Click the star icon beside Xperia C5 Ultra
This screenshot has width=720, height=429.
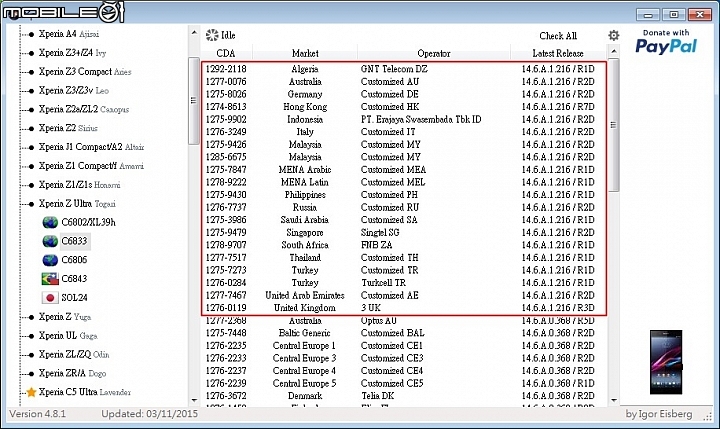pos(31,392)
